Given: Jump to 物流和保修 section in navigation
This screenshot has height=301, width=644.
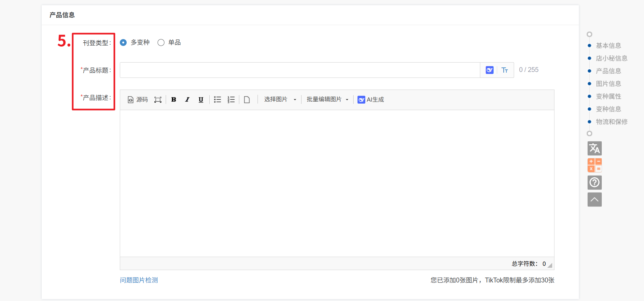Looking at the screenshot, I should click(611, 122).
